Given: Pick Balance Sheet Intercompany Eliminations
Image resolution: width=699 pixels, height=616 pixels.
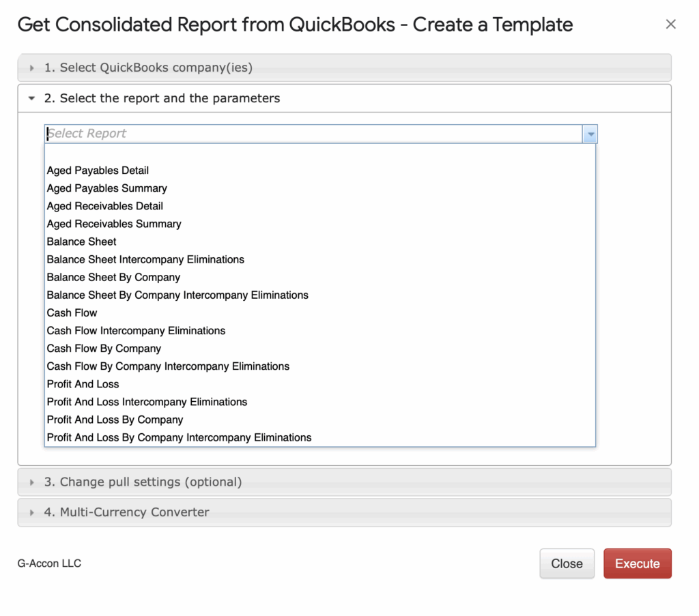Looking at the screenshot, I should (145, 259).
